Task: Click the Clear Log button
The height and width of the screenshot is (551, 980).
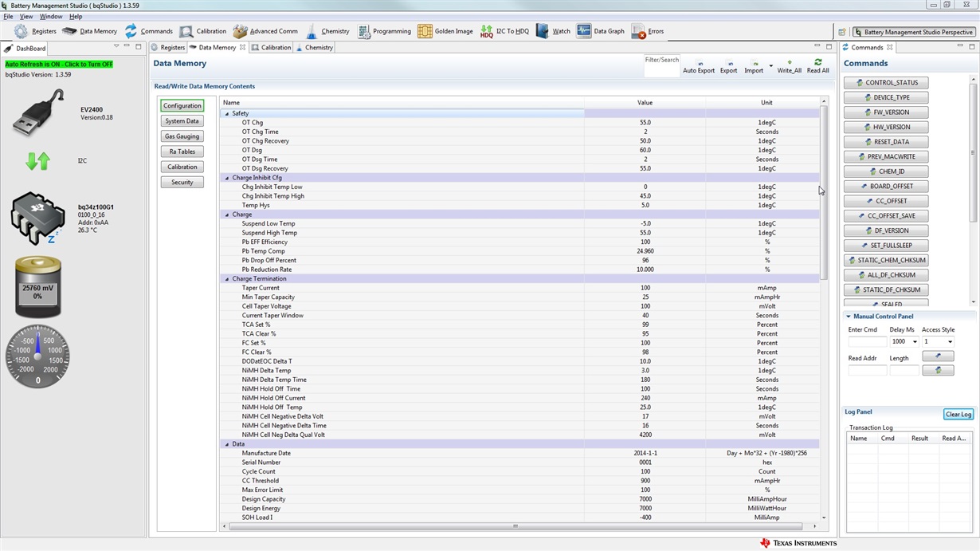Action: [958, 415]
